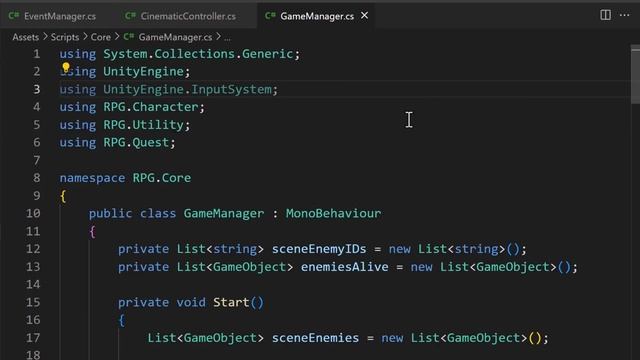This screenshot has width=640, height=360.
Task: Click 'RPG.Utility' on line 5
Action: [143, 125]
